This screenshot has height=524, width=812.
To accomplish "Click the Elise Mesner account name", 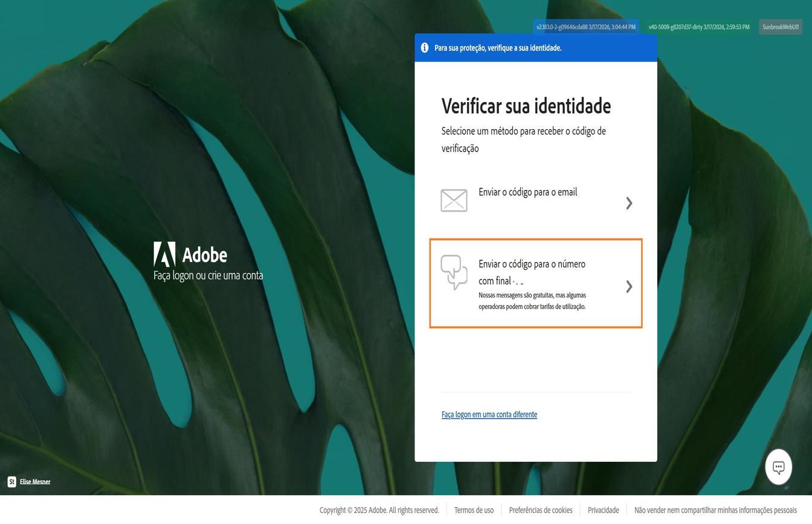I will 35,481.
